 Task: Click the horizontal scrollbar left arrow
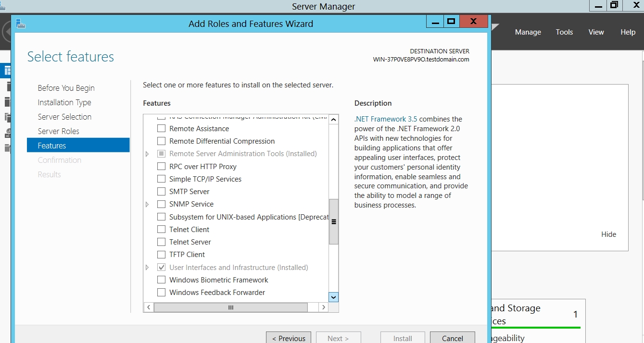pyautogui.click(x=149, y=307)
